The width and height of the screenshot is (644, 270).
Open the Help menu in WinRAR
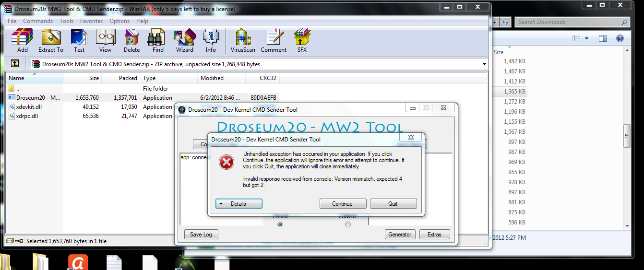142,21
